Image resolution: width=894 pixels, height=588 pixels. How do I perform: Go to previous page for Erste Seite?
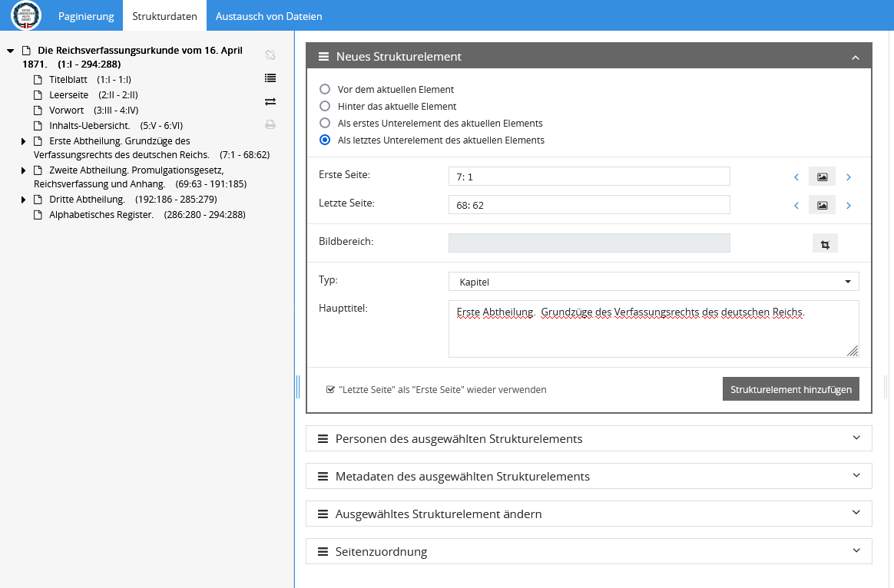(796, 177)
